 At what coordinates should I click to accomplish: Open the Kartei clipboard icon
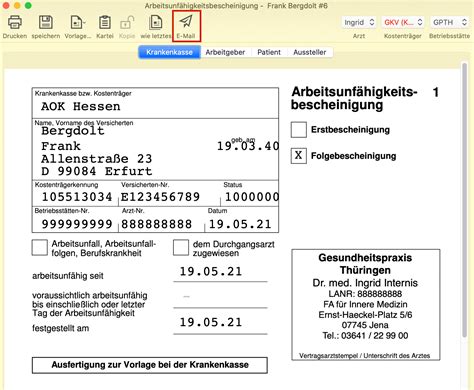tap(105, 23)
